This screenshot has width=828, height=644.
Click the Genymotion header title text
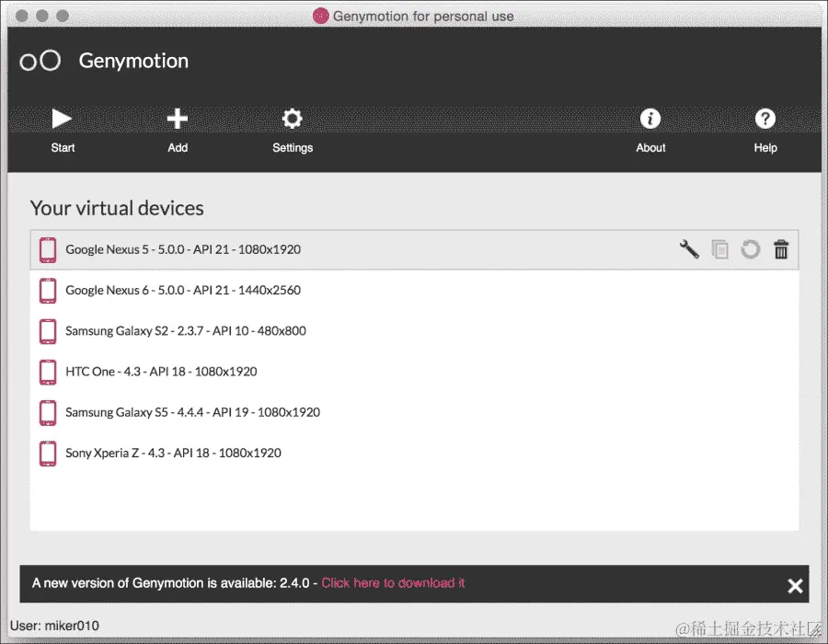(133, 62)
